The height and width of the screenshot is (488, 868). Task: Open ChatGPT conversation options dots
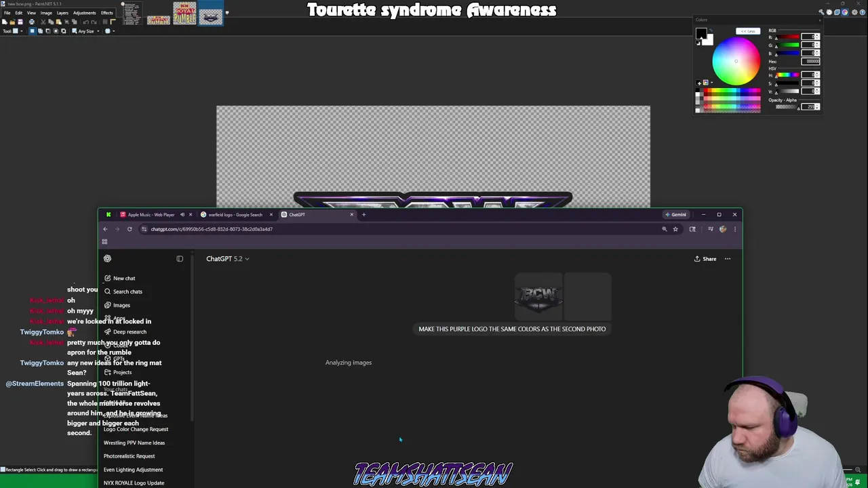click(728, 259)
